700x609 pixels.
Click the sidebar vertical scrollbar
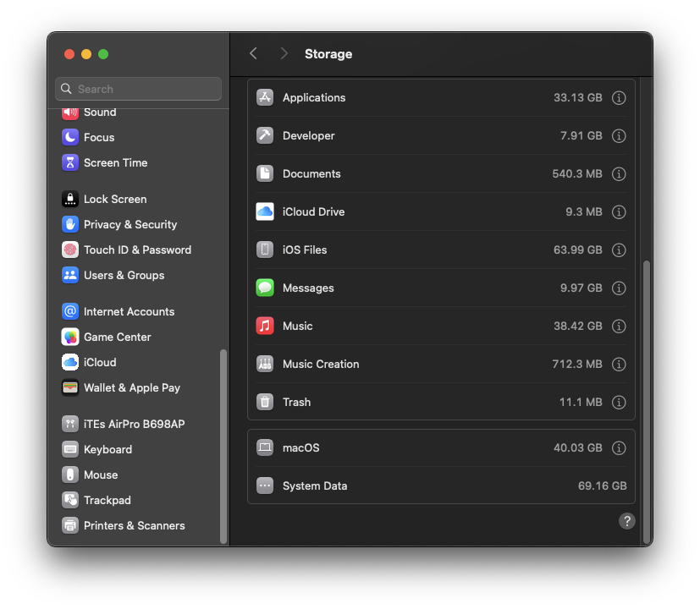(223, 446)
